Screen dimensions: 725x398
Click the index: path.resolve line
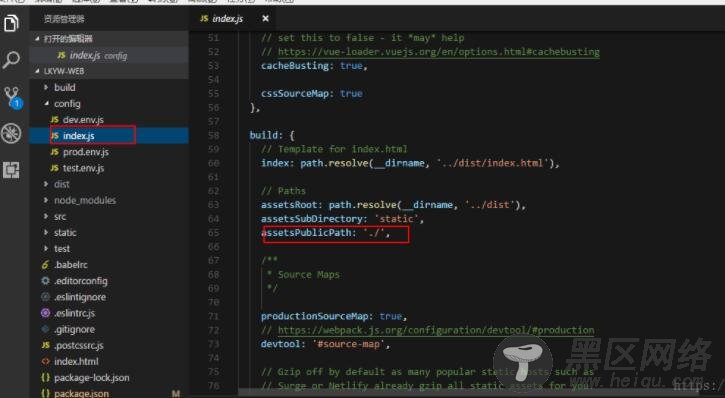pos(410,163)
